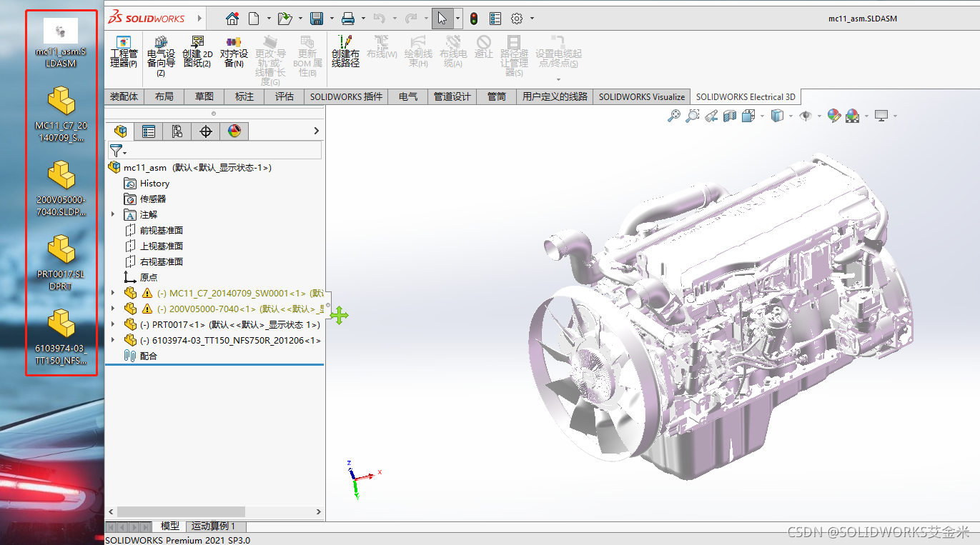Open DimXpertManager crosshair tab
The height and width of the screenshot is (545, 980).
206,131
